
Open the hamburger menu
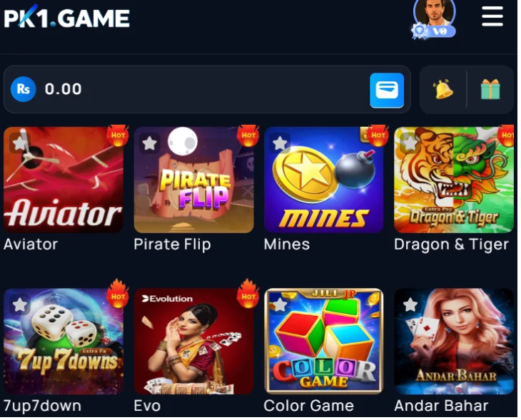coord(492,16)
